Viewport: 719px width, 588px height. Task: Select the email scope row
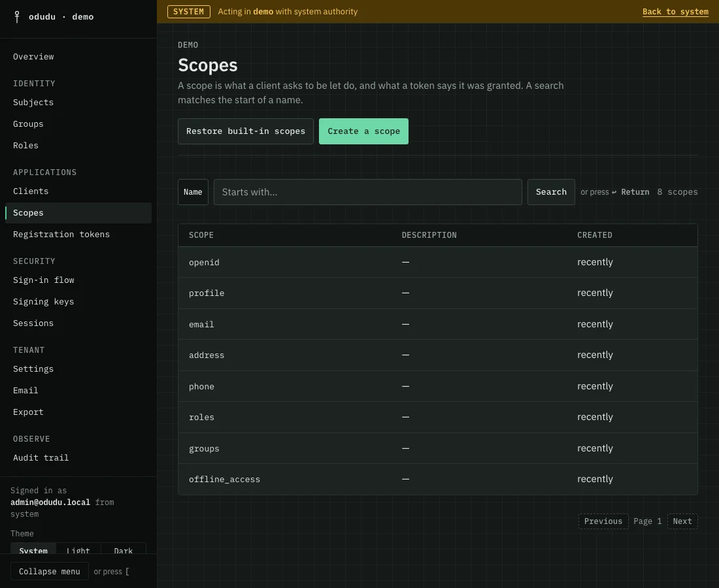click(438, 325)
